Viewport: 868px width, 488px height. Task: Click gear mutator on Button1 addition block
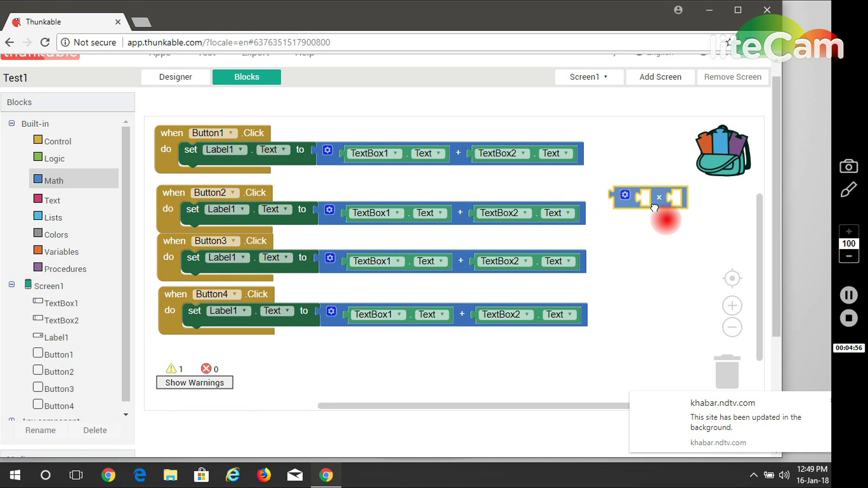pos(327,150)
